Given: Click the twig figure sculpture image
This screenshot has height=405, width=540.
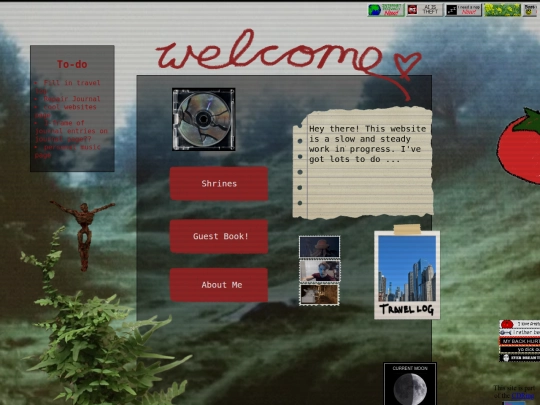Looking at the screenshot, I should 83,236.
